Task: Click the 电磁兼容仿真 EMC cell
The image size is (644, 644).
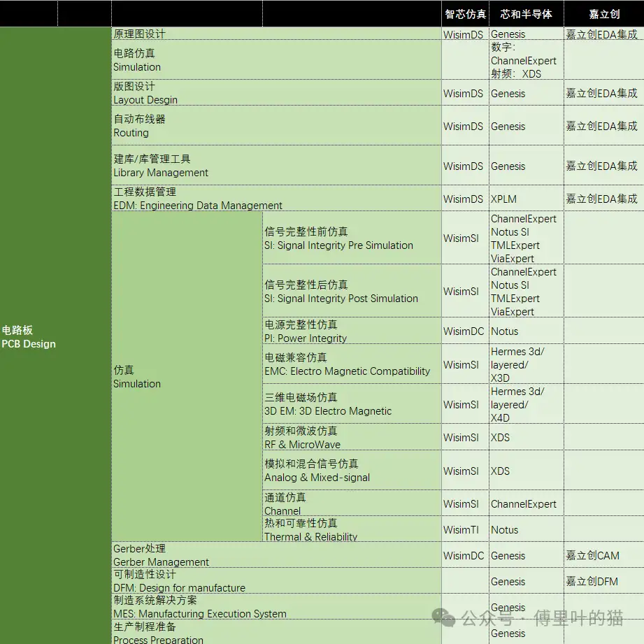Action: click(352, 364)
